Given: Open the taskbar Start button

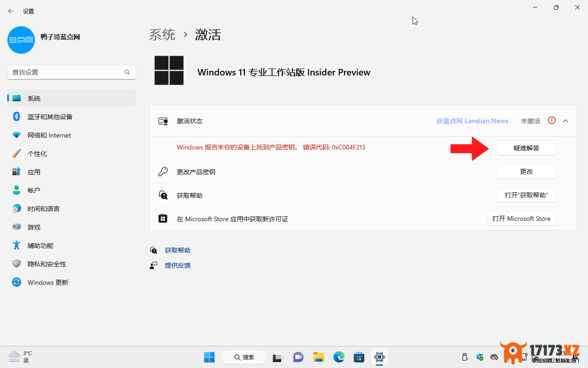Looking at the screenshot, I should tap(209, 357).
